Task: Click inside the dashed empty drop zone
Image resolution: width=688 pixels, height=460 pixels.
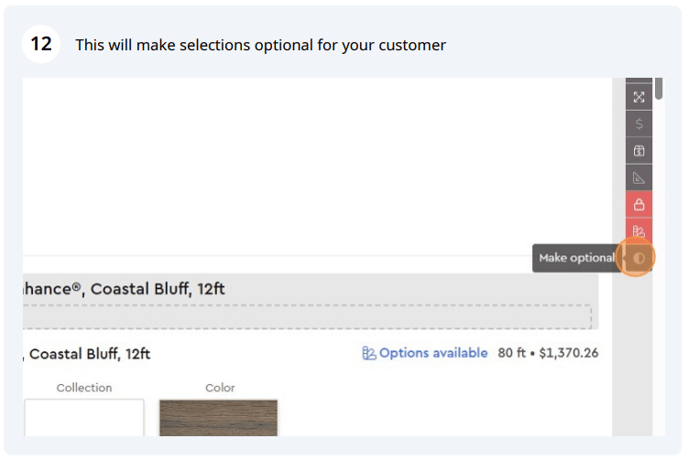Action: (x=307, y=316)
